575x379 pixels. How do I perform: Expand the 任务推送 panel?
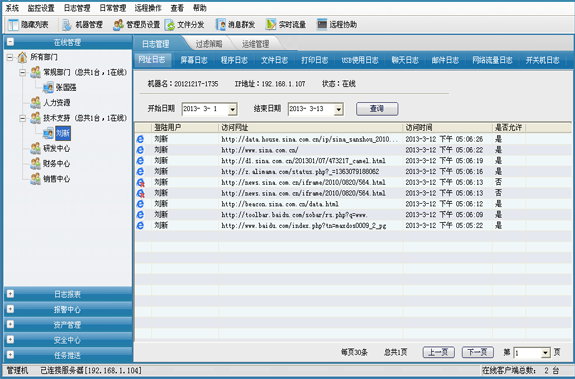click(10, 355)
